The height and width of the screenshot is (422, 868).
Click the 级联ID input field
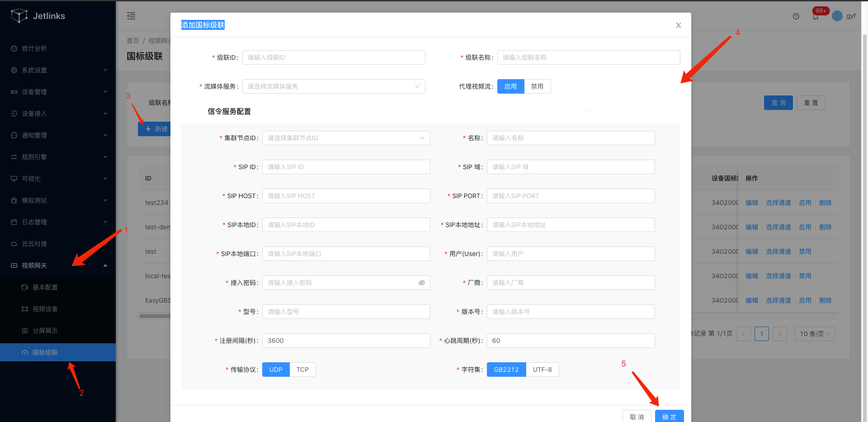(334, 57)
